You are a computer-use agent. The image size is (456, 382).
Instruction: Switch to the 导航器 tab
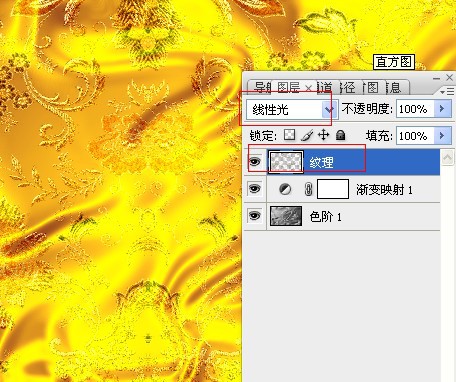click(x=261, y=88)
